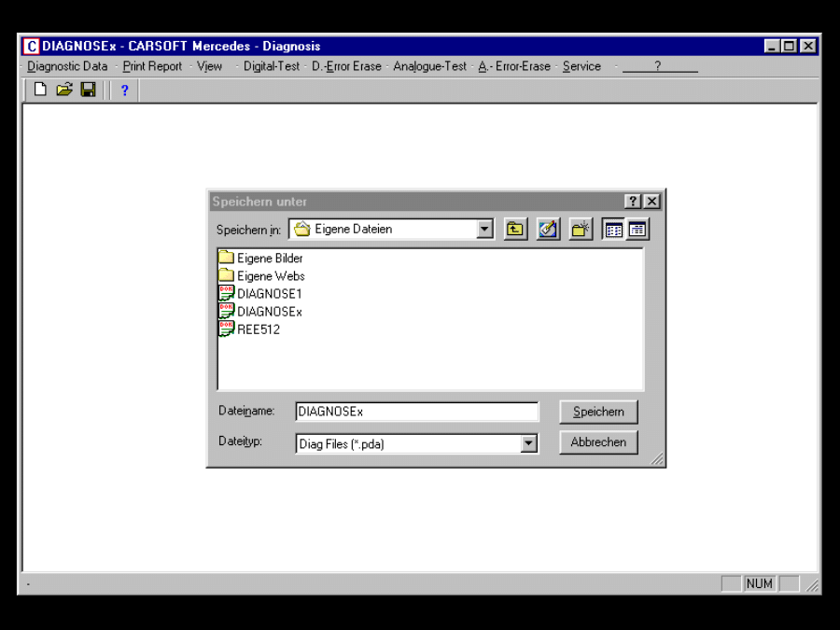840x630 pixels.
Task: Go up one folder level in Speichern unter
Action: [x=514, y=229]
